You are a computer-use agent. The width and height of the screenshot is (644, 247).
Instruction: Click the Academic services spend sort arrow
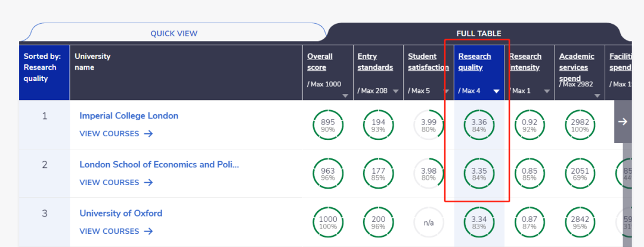(597, 96)
